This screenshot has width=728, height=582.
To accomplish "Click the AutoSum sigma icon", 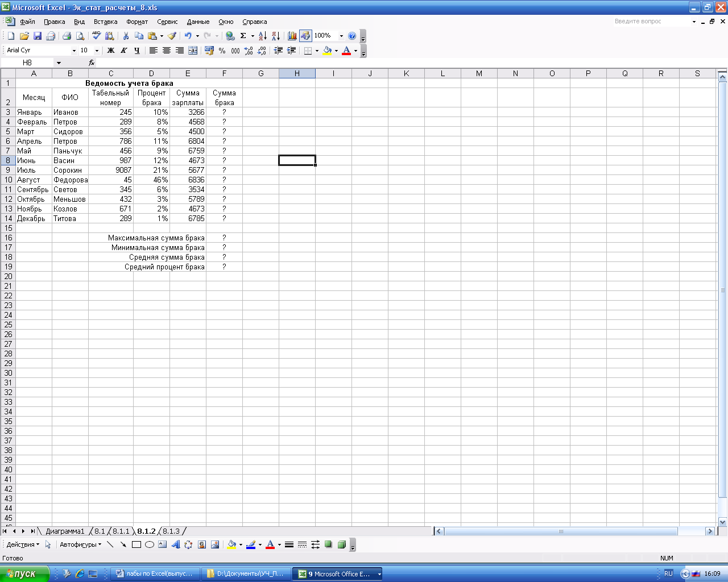I will (x=243, y=36).
